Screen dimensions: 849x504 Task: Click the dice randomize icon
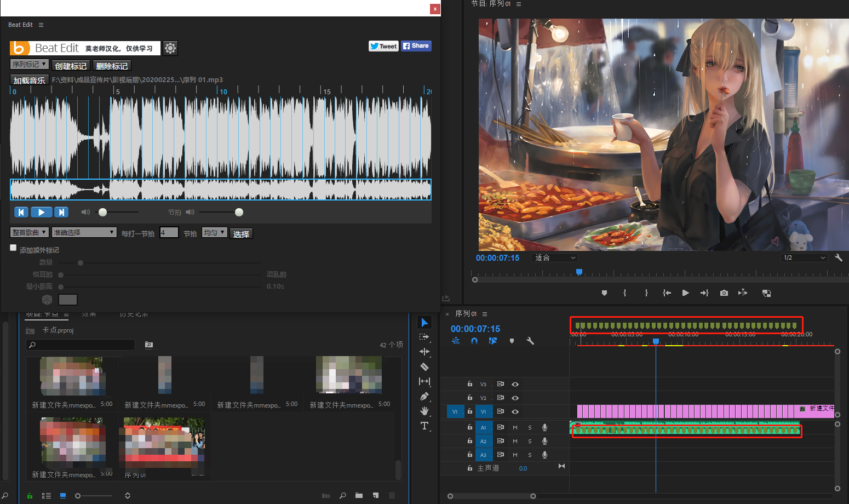point(47,300)
